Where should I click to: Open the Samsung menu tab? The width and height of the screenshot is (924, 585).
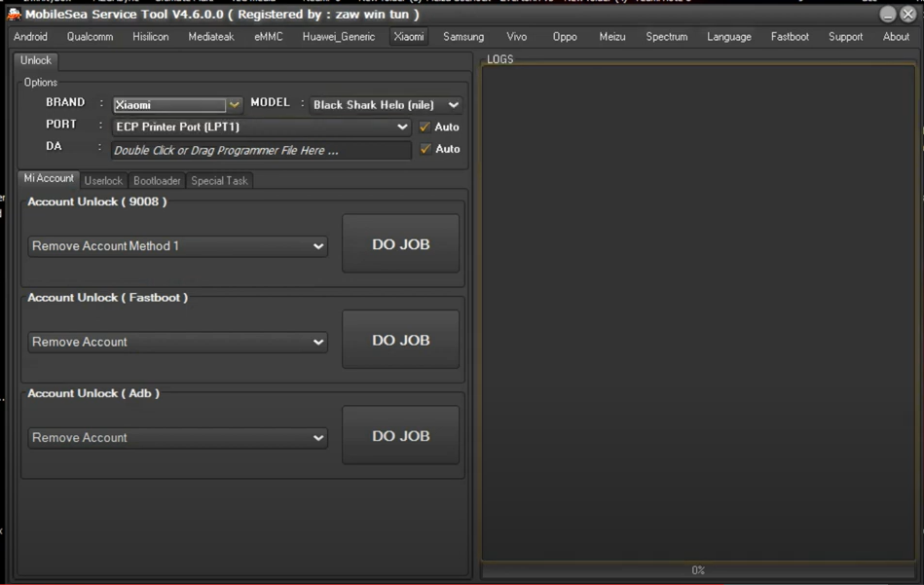point(463,37)
